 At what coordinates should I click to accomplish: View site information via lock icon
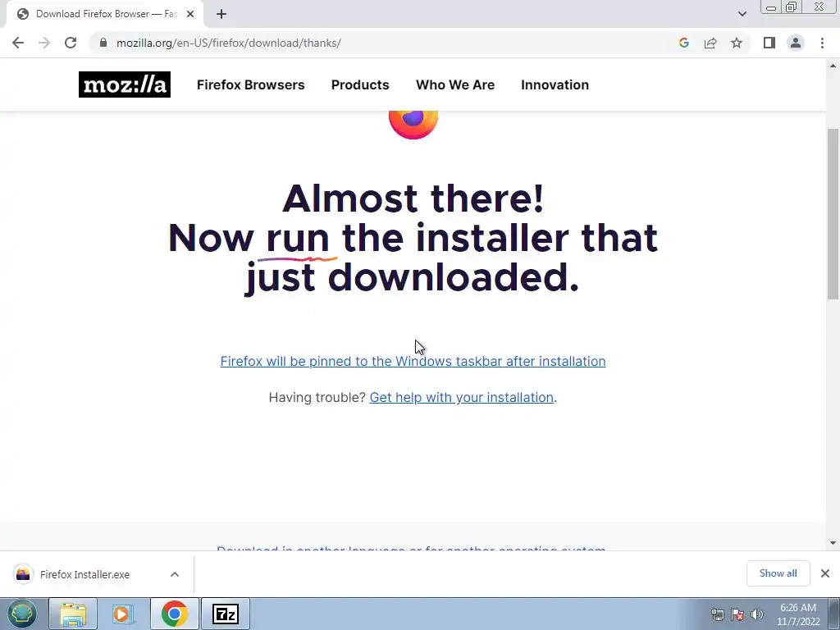click(x=103, y=43)
